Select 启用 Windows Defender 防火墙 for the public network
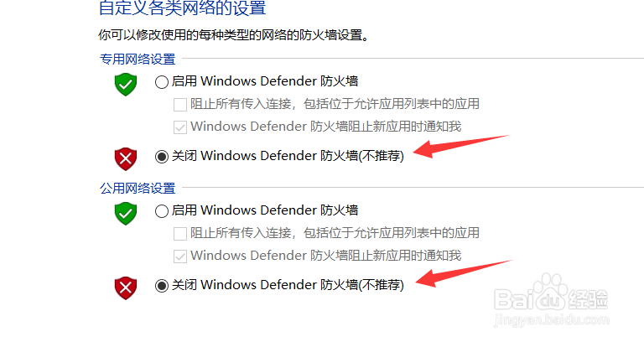This screenshot has width=644, height=342. [161, 211]
